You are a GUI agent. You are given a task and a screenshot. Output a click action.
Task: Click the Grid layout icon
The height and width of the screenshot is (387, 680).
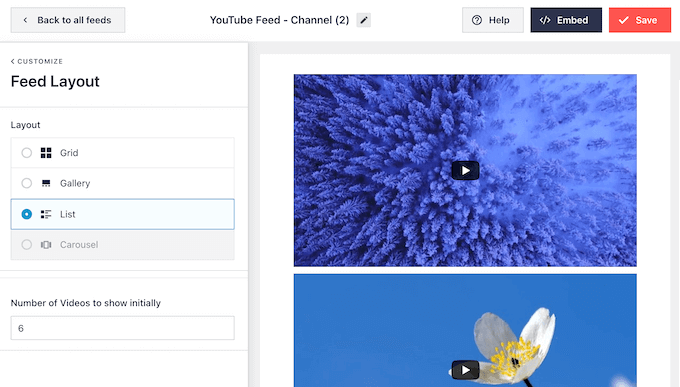46,153
